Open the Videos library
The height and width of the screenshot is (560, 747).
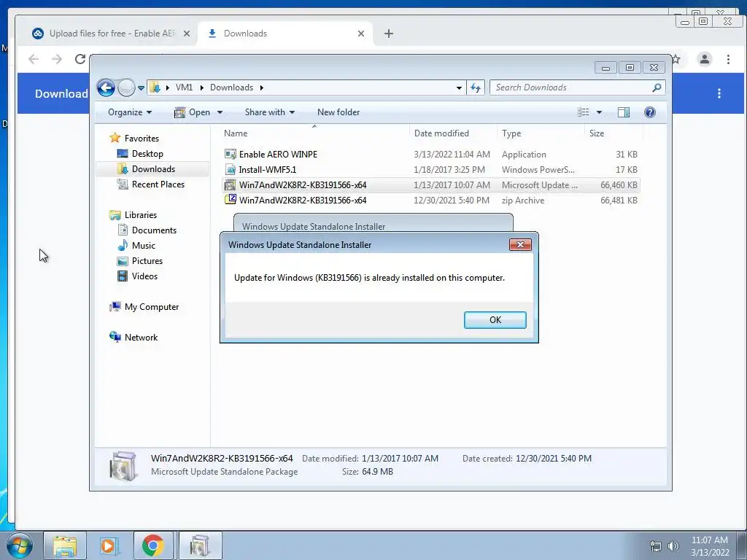[144, 276]
